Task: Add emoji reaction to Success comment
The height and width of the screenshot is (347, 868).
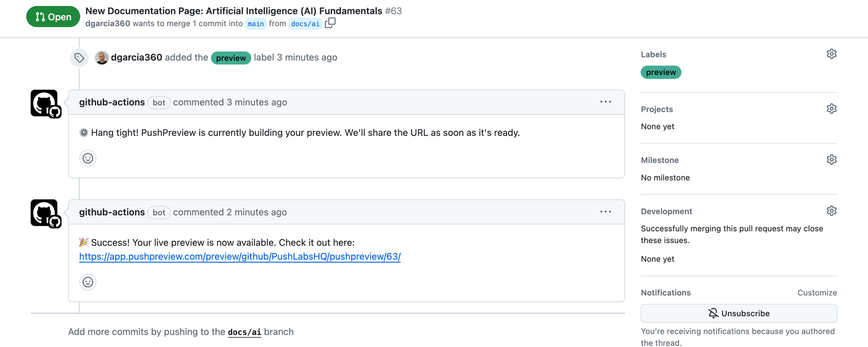Action: 88,282
